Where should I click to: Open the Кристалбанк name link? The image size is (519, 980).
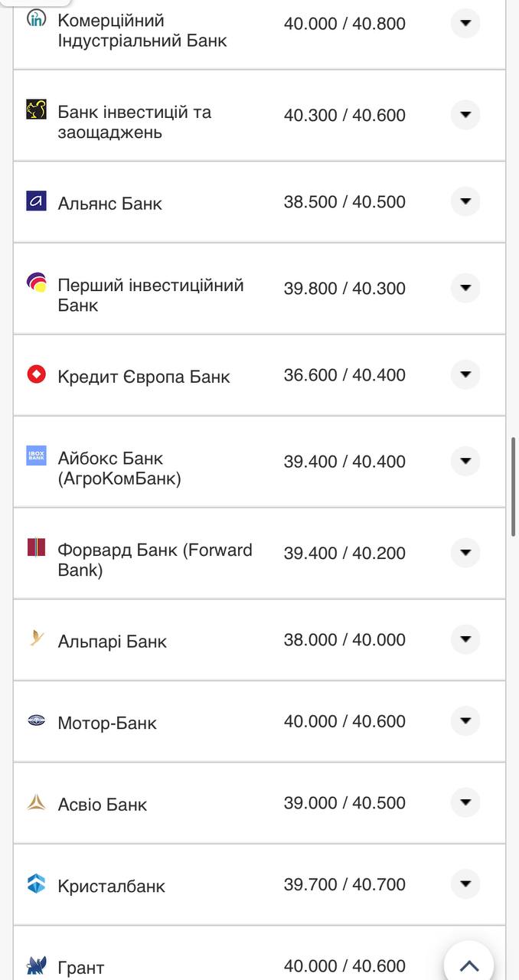tap(112, 886)
